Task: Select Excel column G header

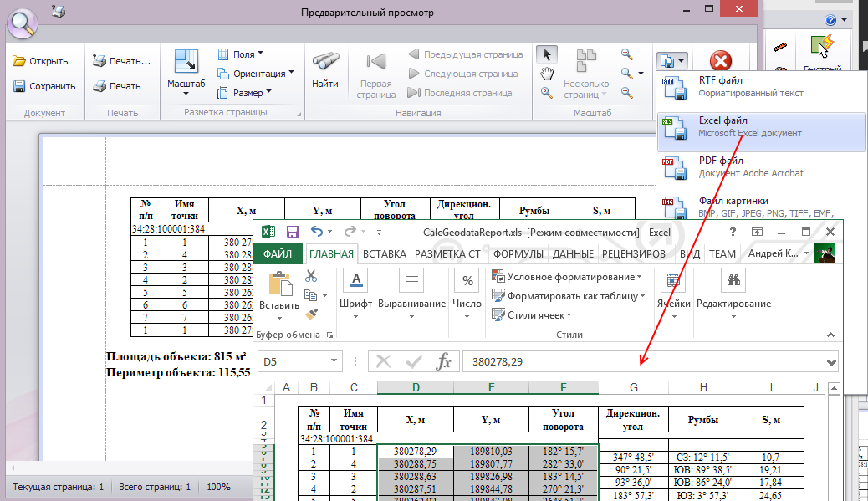Action: pyautogui.click(x=633, y=387)
